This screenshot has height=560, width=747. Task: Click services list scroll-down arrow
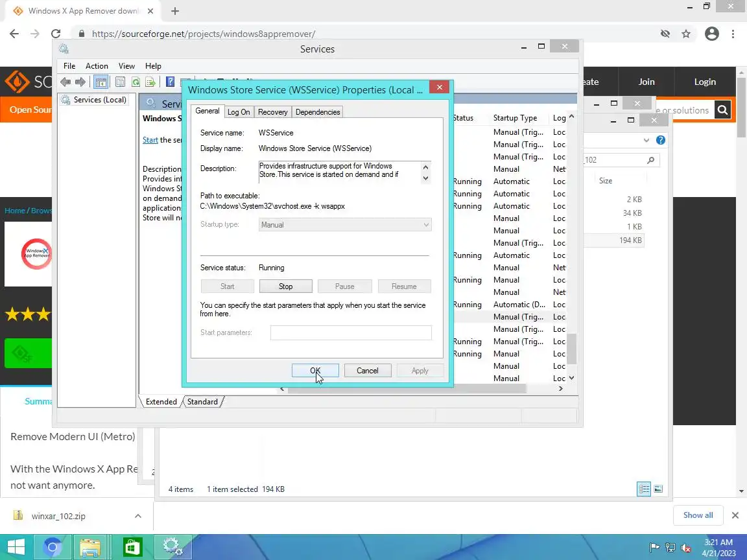(572, 378)
